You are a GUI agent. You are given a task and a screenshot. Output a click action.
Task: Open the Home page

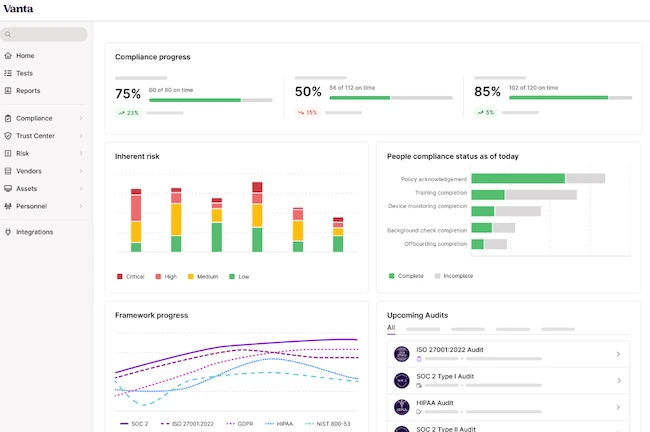point(25,56)
